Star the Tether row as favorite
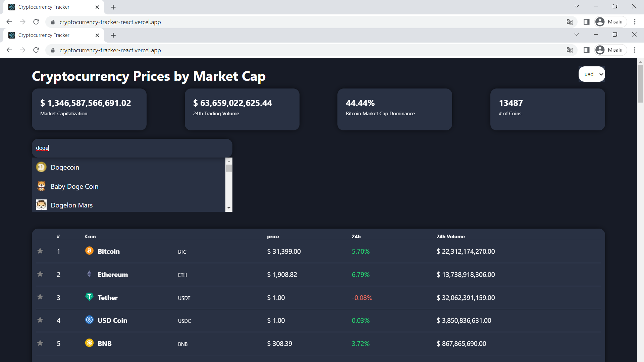The width and height of the screenshot is (644, 362). coord(40,297)
